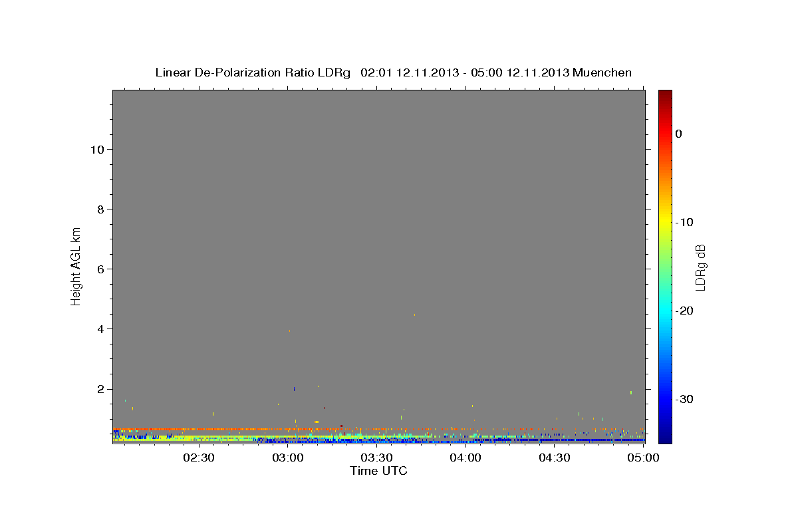Click the orange data band near 02:30
The width and height of the screenshot is (798, 532).
199,429
